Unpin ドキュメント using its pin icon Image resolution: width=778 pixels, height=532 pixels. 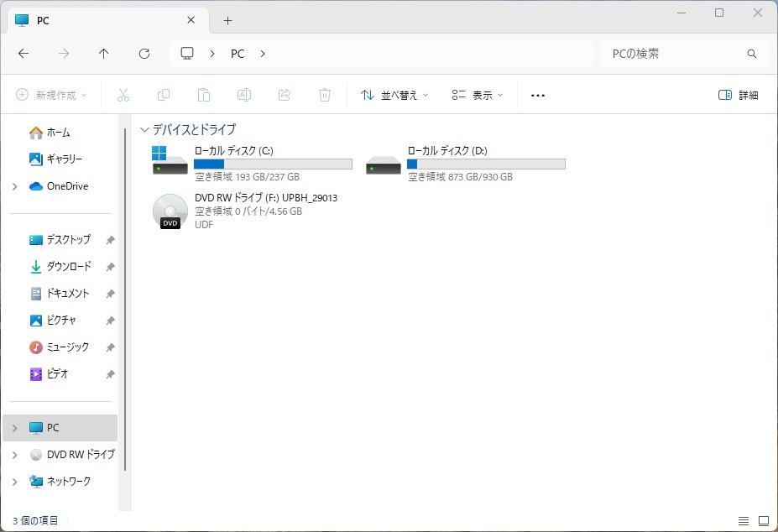click(110, 294)
